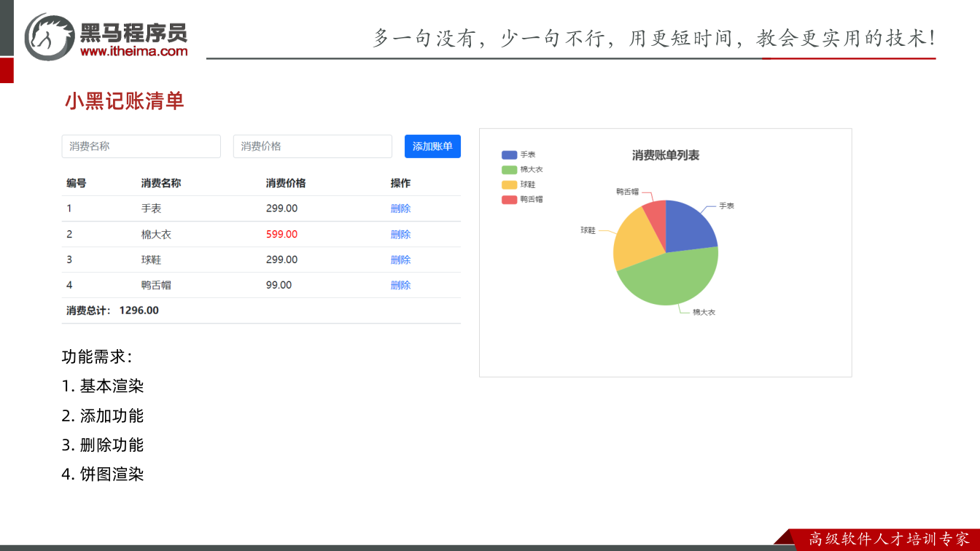The image size is (980, 551).
Task: Click the 操作 column header
Action: pyautogui.click(x=400, y=183)
